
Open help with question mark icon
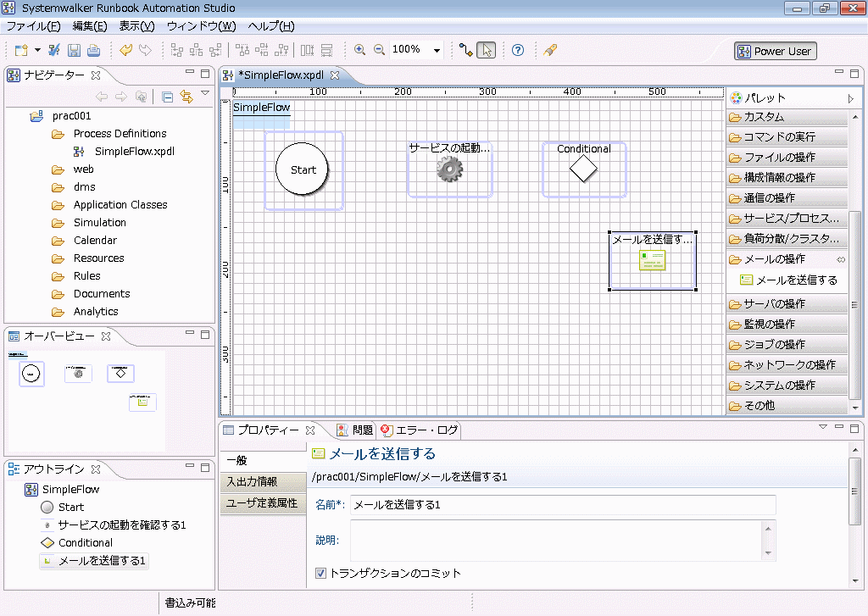coord(518,50)
